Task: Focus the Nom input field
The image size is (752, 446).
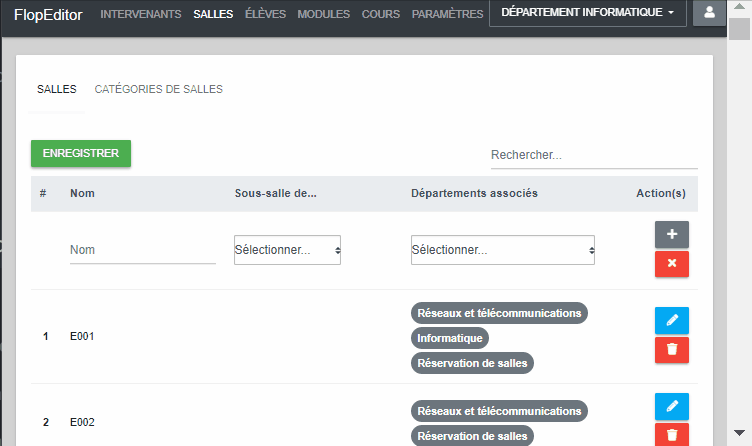Action: (x=143, y=250)
